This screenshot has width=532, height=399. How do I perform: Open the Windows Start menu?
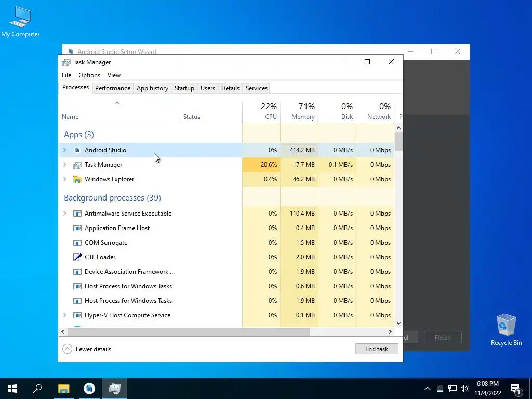point(12,389)
